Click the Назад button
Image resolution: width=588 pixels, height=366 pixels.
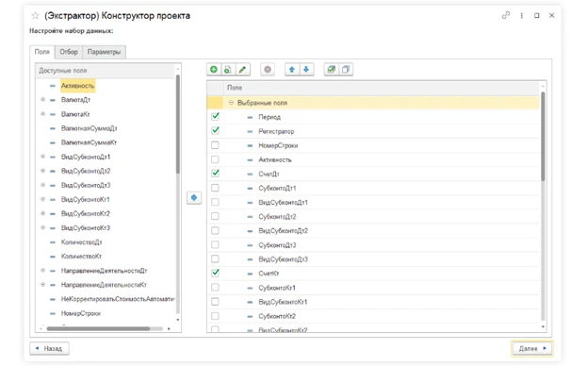(x=49, y=348)
